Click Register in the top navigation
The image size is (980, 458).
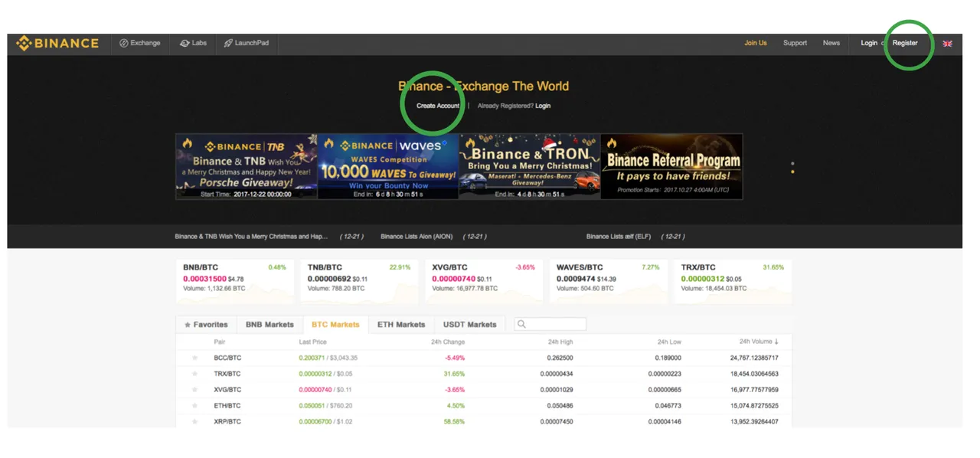click(x=905, y=43)
